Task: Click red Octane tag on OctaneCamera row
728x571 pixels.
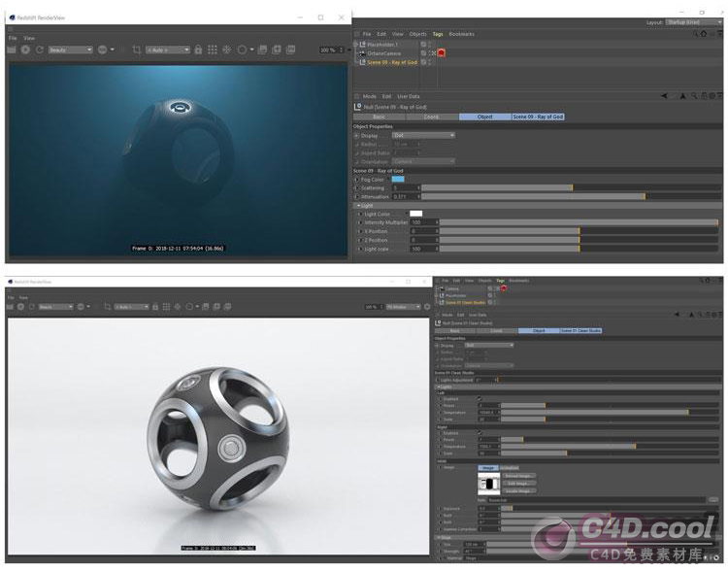Action: click(x=441, y=53)
